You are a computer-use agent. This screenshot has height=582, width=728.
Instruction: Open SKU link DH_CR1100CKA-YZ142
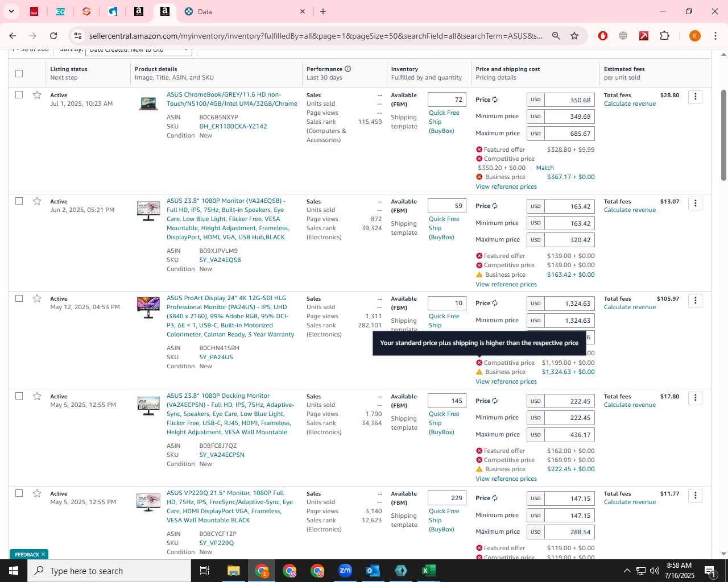(x=233, y=126)
